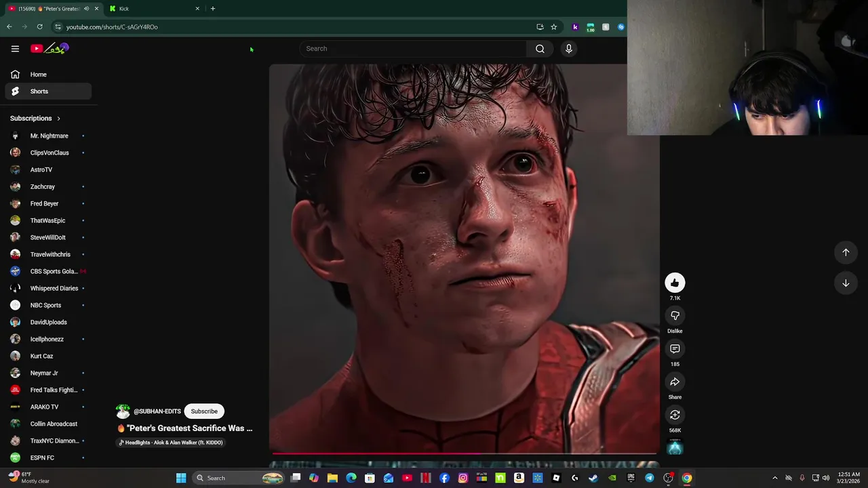The height and width of the screenshot is (488, 868).
Task: Go to YouTube Home
Action: pos(48,75)
